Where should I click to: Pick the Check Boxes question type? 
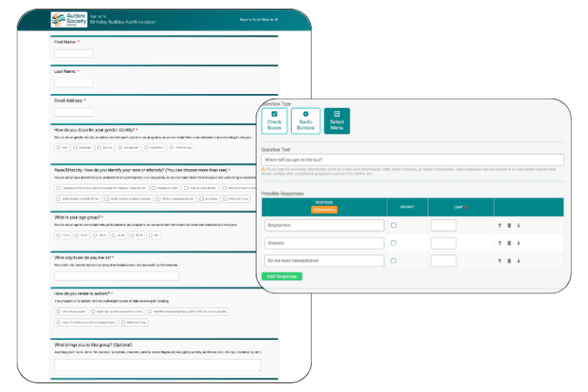pos(274,121)
